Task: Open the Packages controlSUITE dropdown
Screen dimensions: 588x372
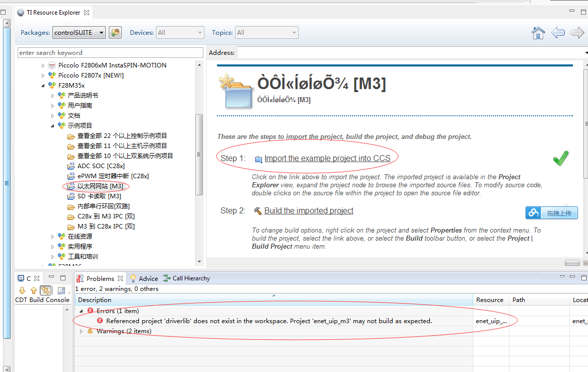Action: pos(79,33)
